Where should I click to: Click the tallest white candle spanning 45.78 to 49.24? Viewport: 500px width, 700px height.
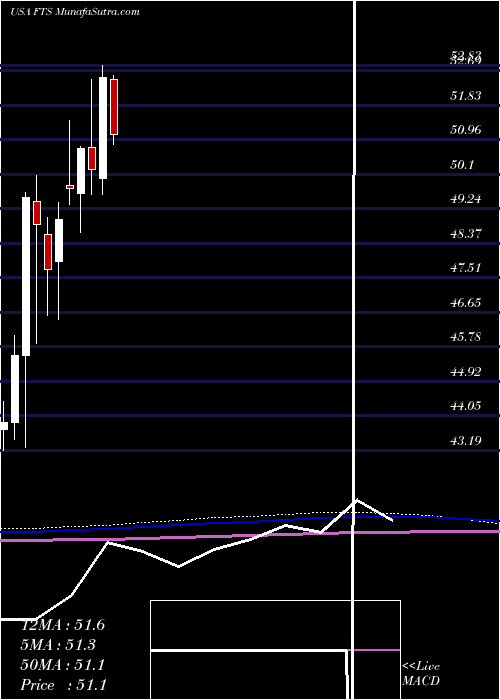[x=26, y=276]
